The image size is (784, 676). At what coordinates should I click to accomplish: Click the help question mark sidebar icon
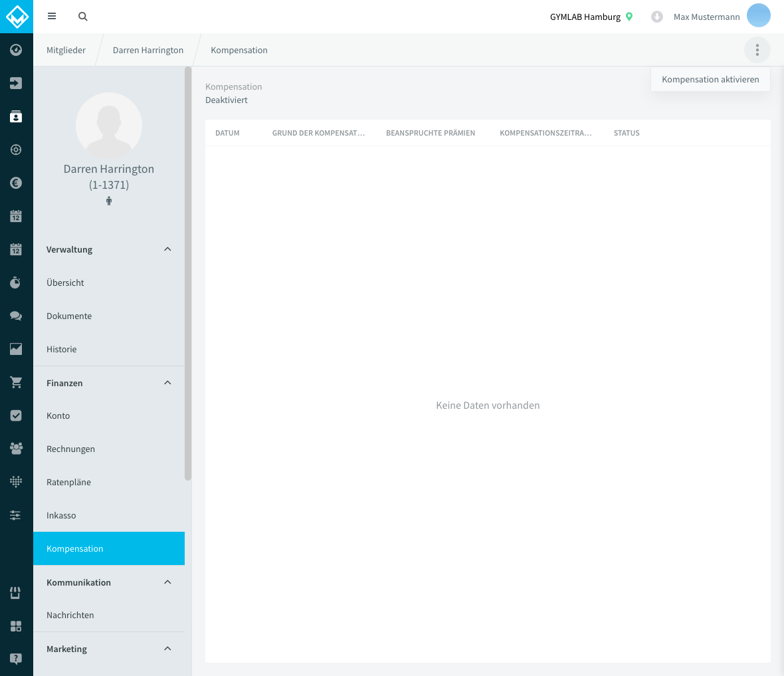[16, 659]
